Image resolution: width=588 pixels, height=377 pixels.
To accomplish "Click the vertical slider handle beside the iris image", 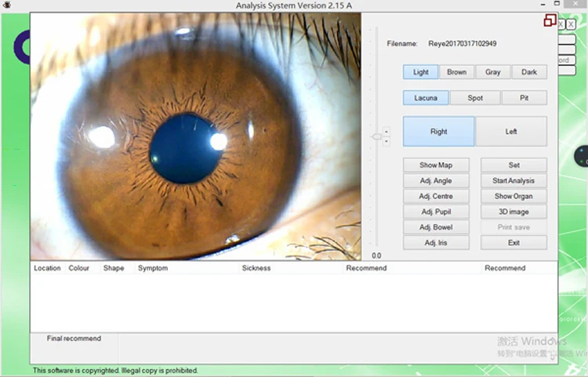I will (x=379, y=136).
